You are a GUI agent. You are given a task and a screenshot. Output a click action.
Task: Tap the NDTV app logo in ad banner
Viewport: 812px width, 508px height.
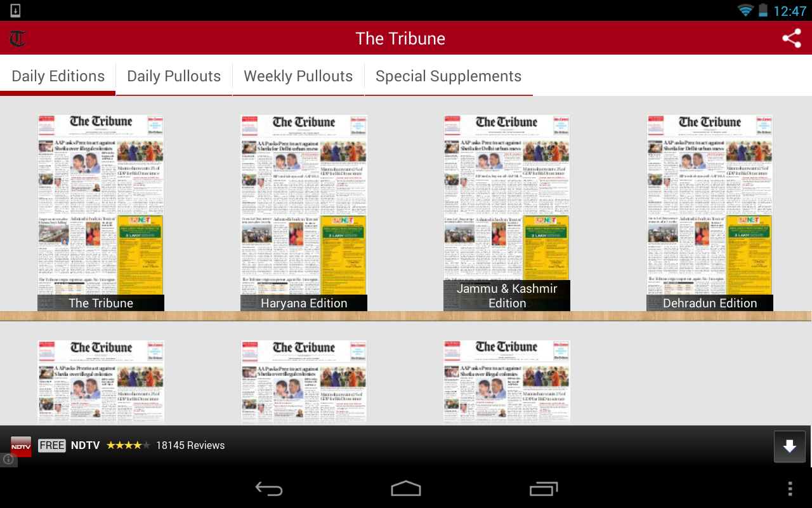pyautogui.click(x=21, y=446)
